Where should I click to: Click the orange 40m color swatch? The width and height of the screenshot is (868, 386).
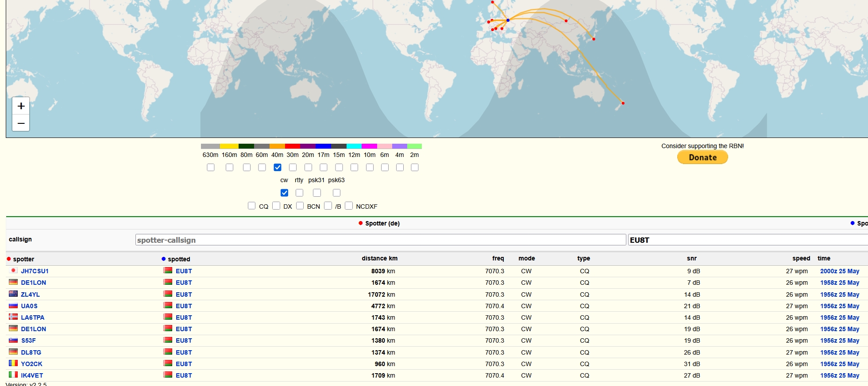click(x=277, y=146)
